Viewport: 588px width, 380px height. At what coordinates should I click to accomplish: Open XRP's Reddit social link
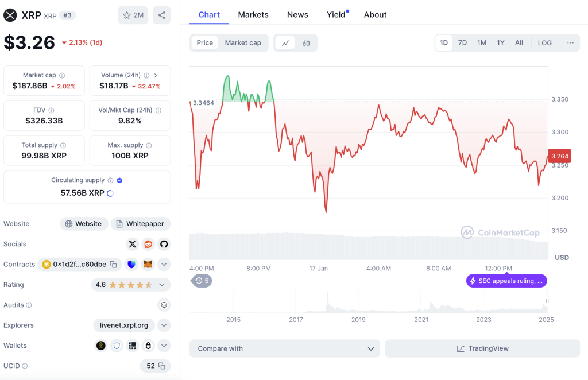[148, 244]
